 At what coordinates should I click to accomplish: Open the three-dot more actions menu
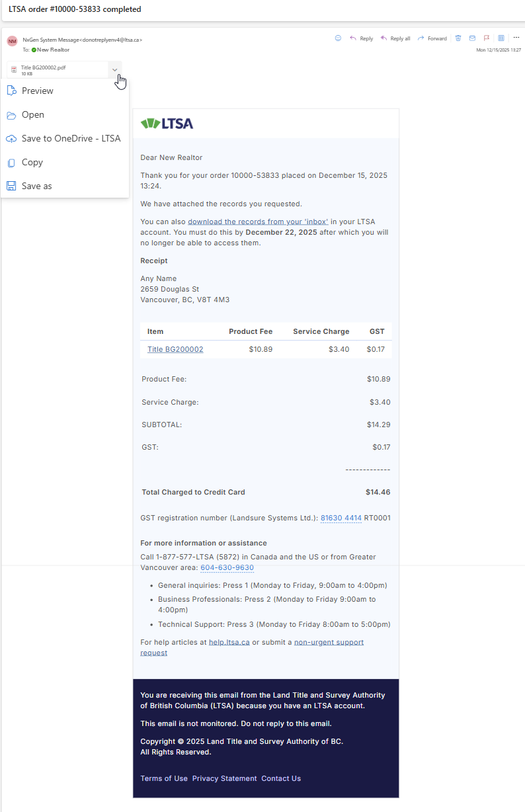click(516, 38)
